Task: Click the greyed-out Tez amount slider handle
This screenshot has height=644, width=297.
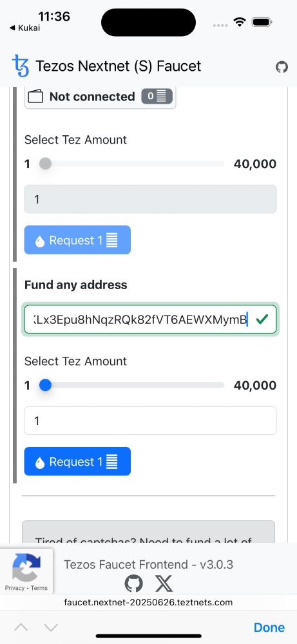Action: [45, 164]
